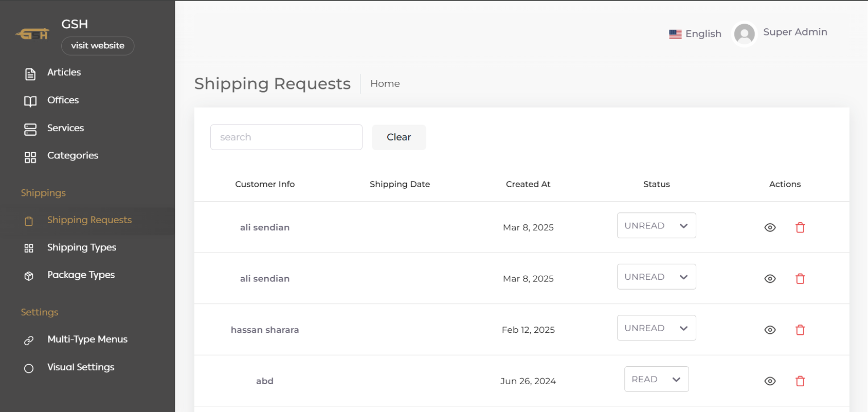Click the Multi-Type Menus link icon

click(29, 341)
